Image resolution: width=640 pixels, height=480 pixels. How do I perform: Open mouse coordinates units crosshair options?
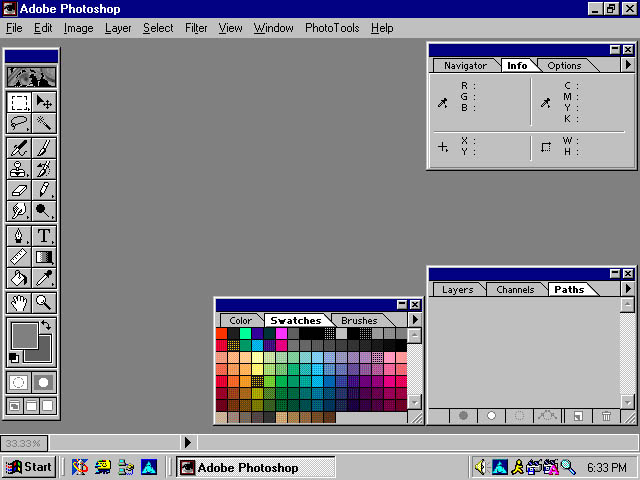(443, 147)
